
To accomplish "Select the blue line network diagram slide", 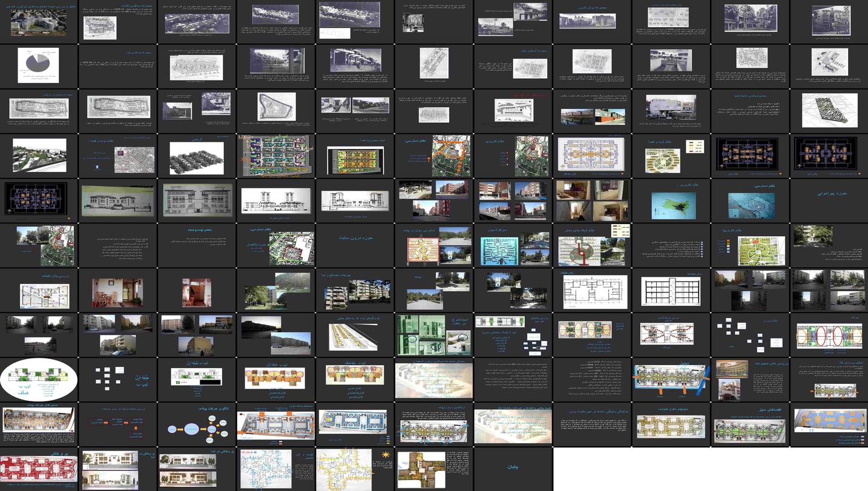I will pyautogui.click(x=276, y=467).
